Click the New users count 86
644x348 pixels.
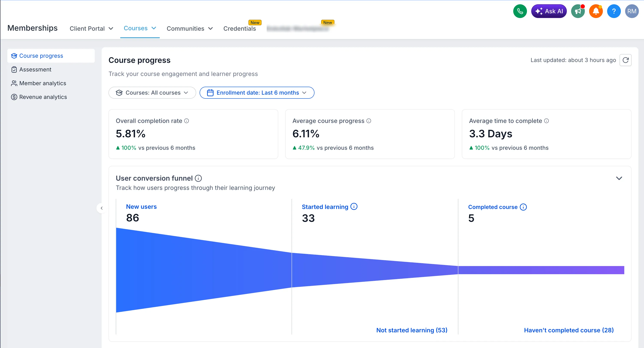point(132,218)
